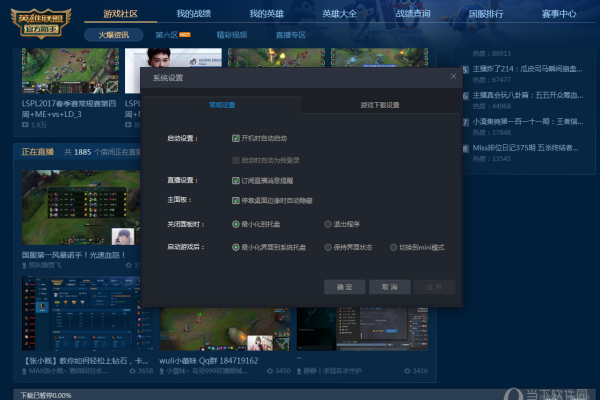Select 切换到mini模式 radio option
This screenshot has width=600, height=400.
tap(393, 247)
